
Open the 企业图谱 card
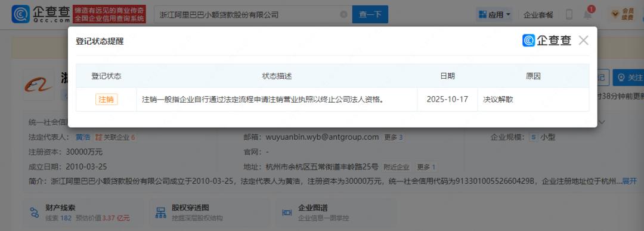click(x=336, y=212)
